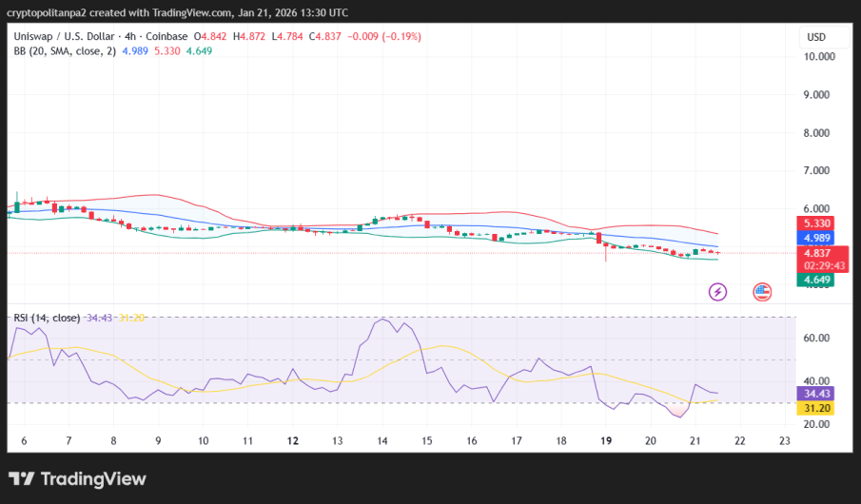Click the blue 4.989 basis price label

(818, 238)
